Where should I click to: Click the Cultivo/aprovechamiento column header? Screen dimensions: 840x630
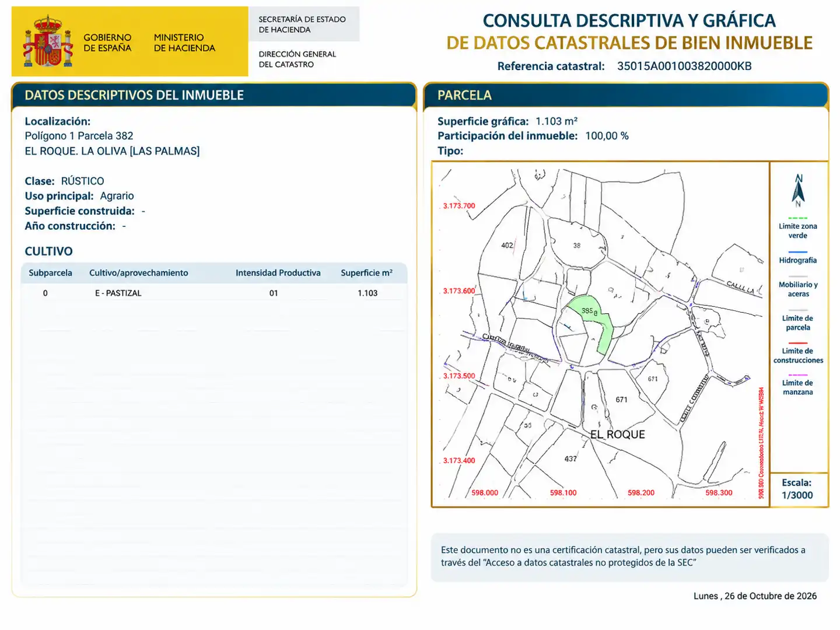coord(139,273)
